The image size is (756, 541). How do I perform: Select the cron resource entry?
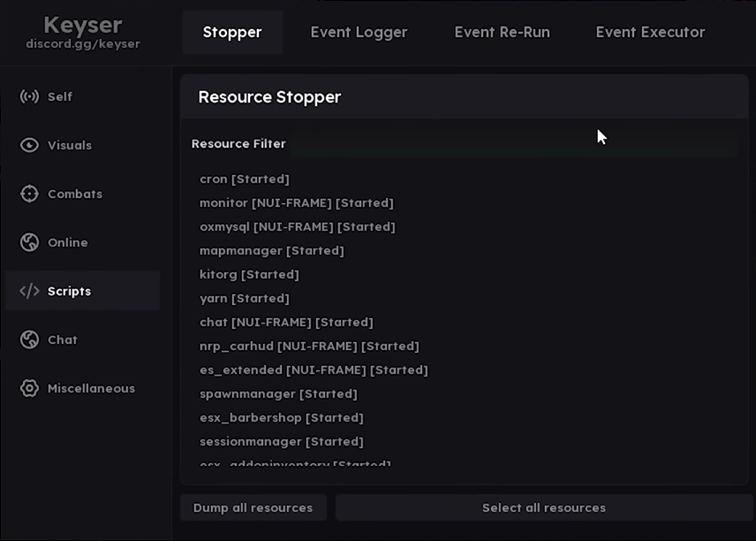(245, 179)
